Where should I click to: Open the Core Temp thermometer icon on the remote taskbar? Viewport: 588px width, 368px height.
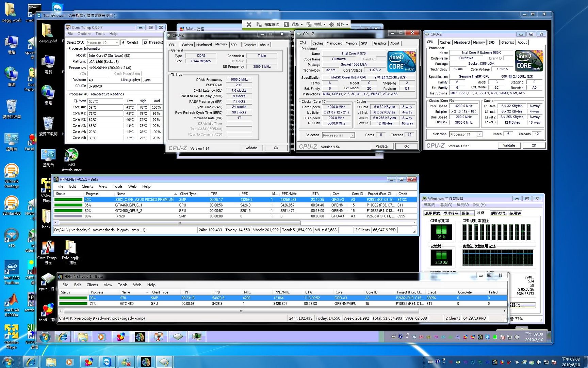coord(159,337)
